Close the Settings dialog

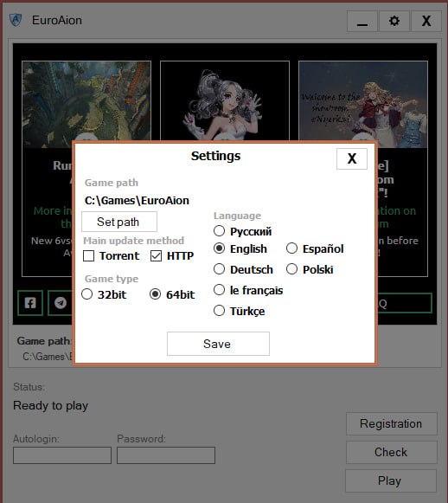coord(351,158)
